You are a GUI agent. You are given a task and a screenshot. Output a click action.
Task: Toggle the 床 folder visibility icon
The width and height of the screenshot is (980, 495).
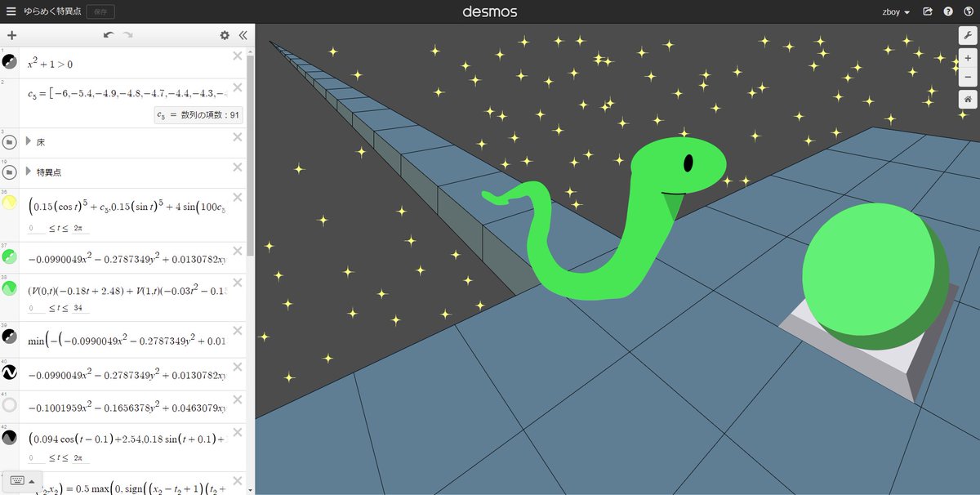tap(10, 141)
